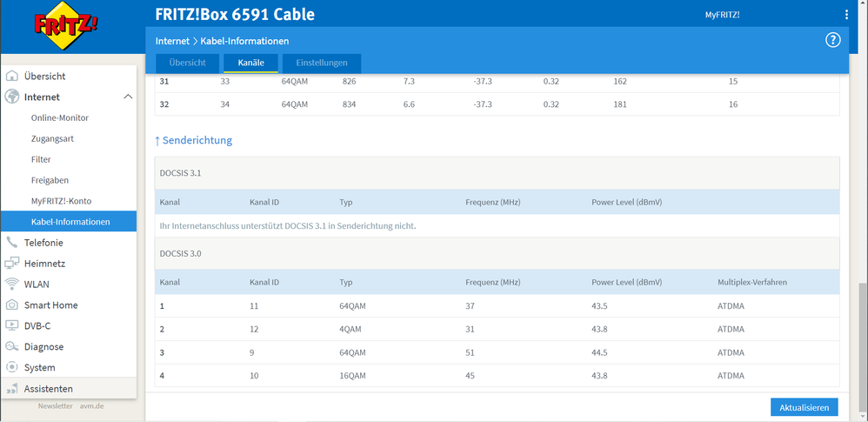The image size is (868, 422).
Task: Click the 43.5 power level value
Action: pos(600,305)
